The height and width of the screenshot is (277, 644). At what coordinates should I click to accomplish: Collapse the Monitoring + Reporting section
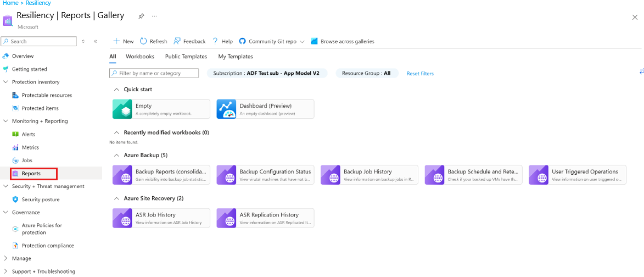(x=5, y=121)
